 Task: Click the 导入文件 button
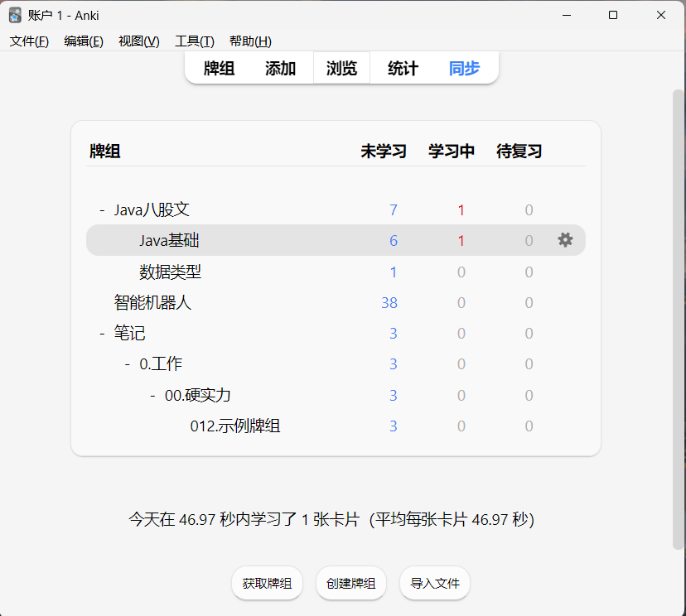click(435, 583)
